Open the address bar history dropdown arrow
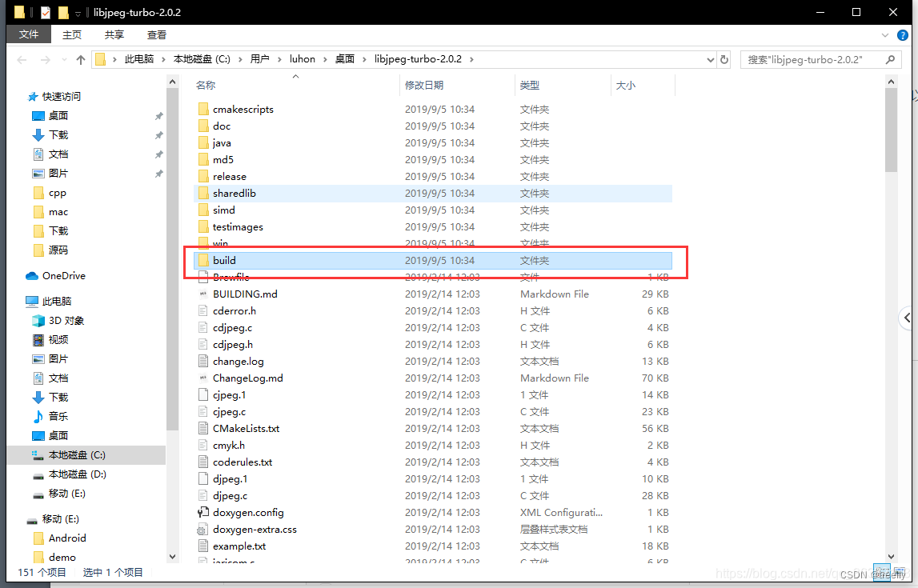 [x=709, y=59]
